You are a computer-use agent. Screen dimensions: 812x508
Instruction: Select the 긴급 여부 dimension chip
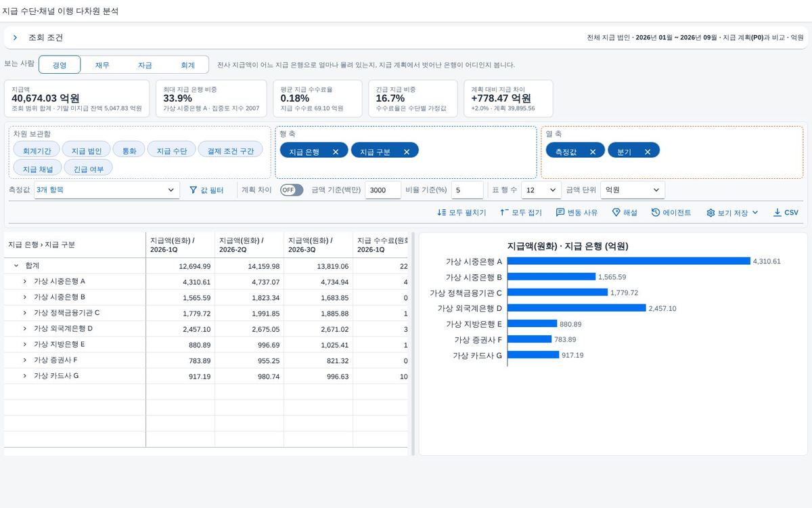click(89, 169)
